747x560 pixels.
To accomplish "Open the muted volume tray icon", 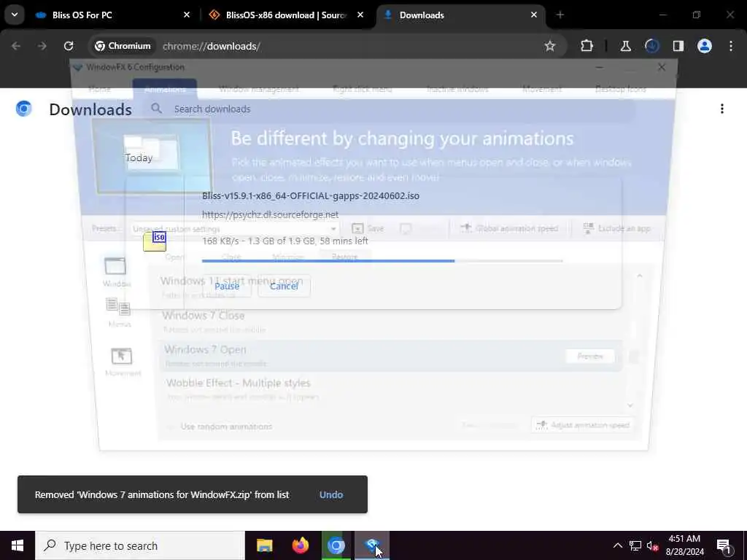I will 652,545.
